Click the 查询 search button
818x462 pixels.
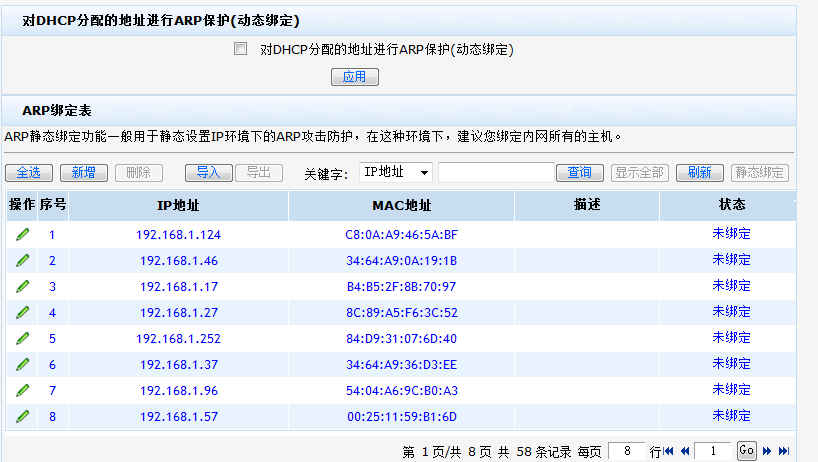[x=579, y=173]
